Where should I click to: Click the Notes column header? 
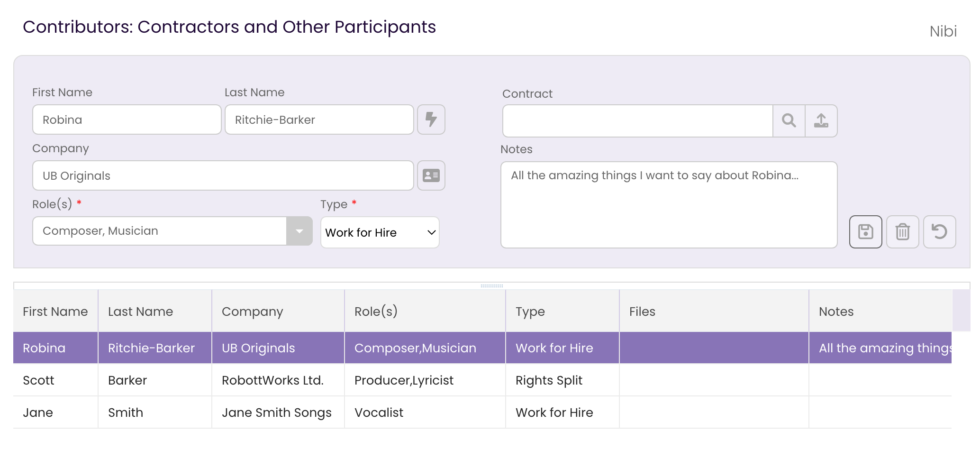coord(880,311)
